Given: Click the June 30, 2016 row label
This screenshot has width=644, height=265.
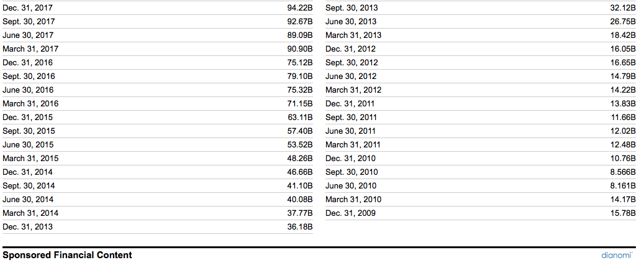Looking at the screenshot, I should (x=28, y=90).
